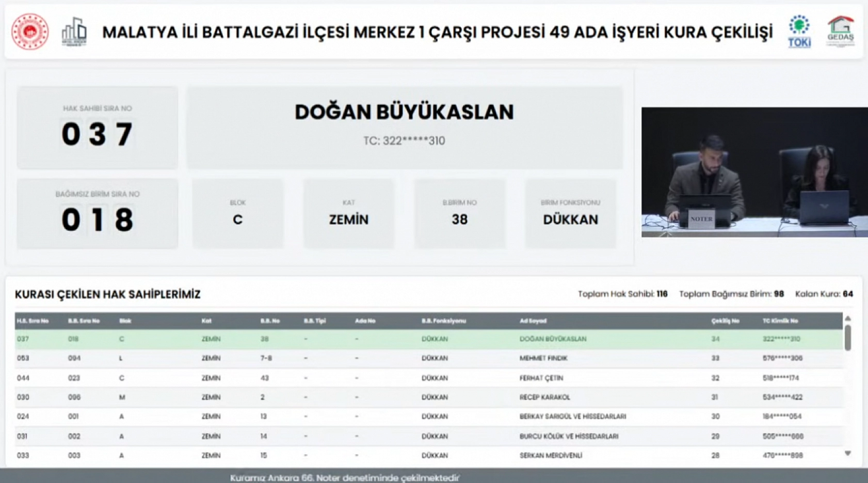This screenshot has height=483, width=868.
Task: Select the highlighted DOĞAN BÜYÜKASLAN row
Action: (x=361, y=339)
